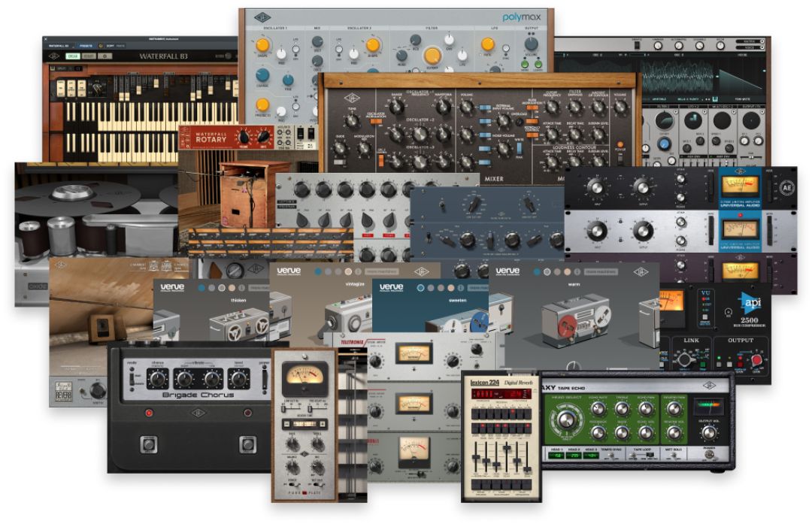Toggle the orange POWER light on Minimoog
The height and width of the screenshot is (524, 812).
click(x=620, y=145)
